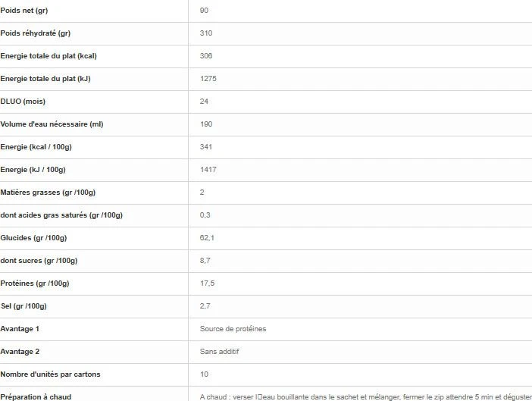
Task: Select the sugars value 8,7
Action: [205, 261]
